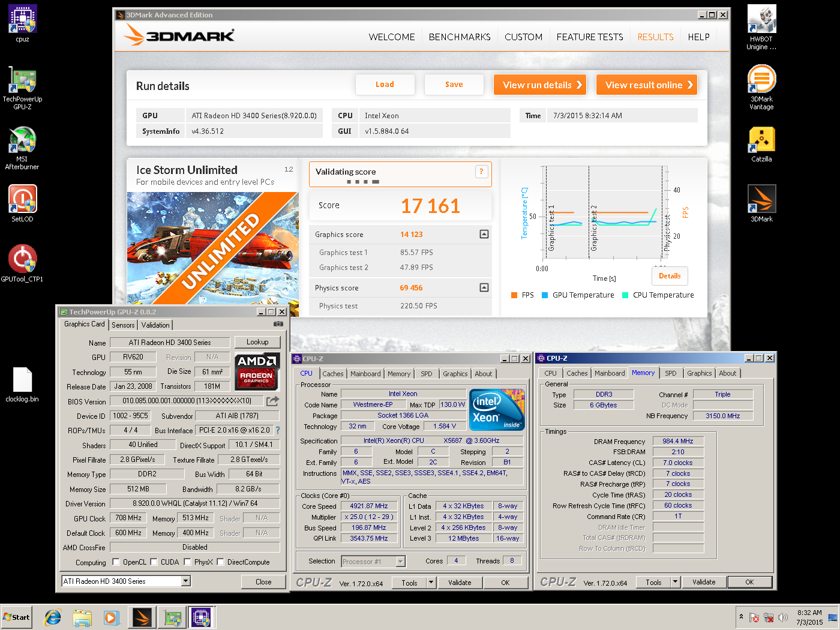Viewport: 840px width, 630px height.
Task: Switch to Validation tab in GPU-Z
Action: [155, 325]
